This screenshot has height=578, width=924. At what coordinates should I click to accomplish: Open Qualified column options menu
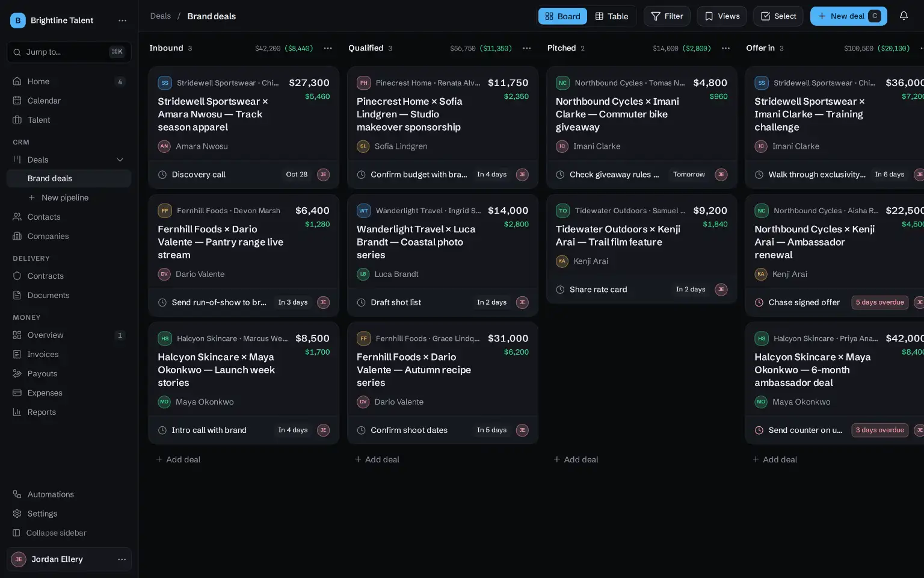tap(527, 48)
